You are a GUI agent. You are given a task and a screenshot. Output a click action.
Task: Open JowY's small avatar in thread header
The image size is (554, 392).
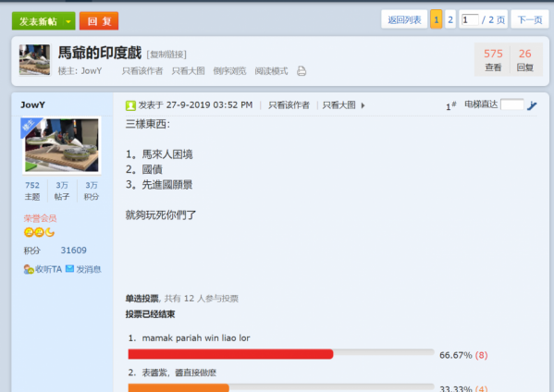(34, 60)
